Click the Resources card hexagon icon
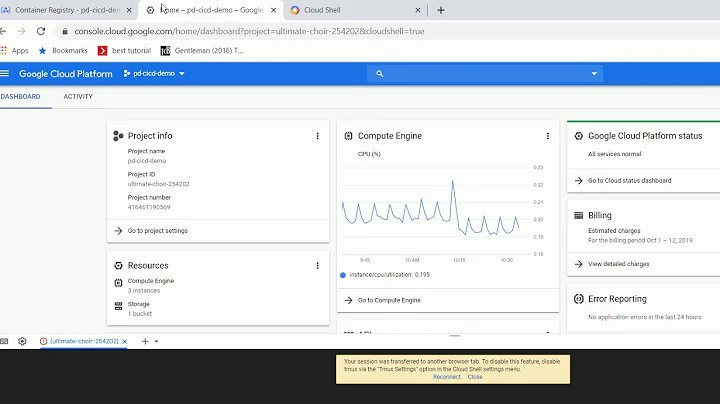Viewport: 720px width, 404px height. coord(118,265)
